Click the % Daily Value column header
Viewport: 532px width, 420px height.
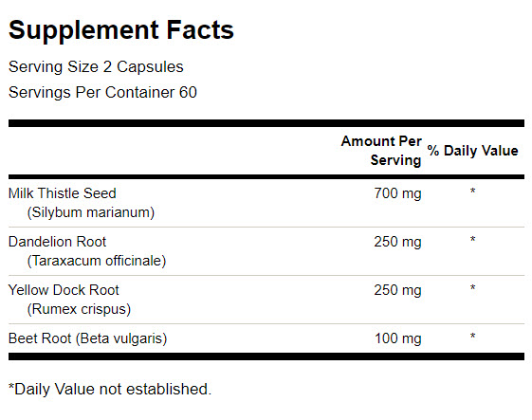(472, 151)
